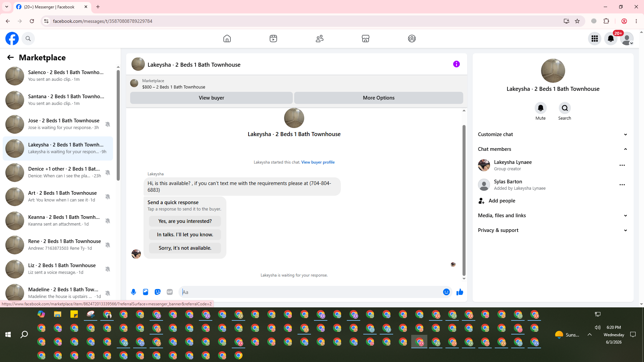Click the chat list scrollbar
644x362 pixels.
(118, 125)
